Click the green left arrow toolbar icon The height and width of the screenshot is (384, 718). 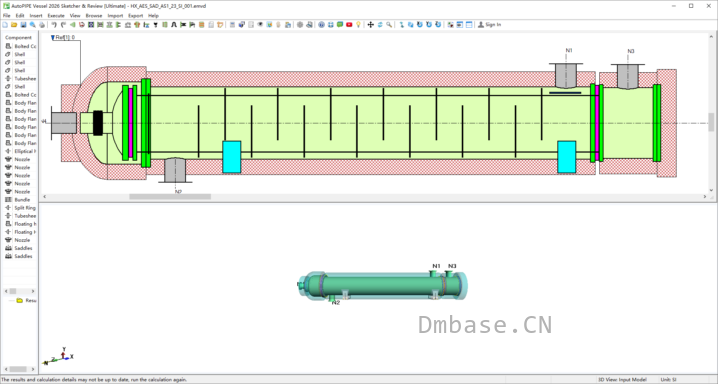click(x=72, y=25)
